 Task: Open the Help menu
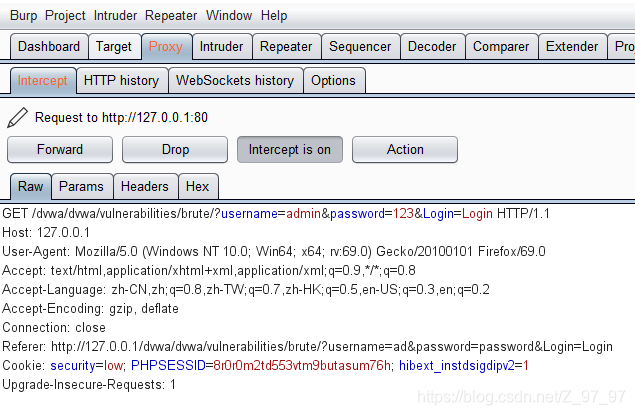pyautogui.click(x=274, y=15)
